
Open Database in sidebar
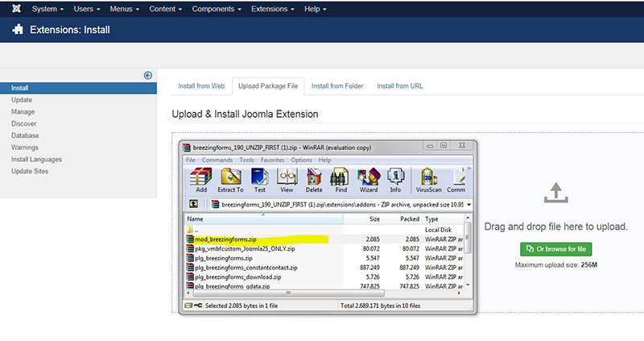click(25, 135)
